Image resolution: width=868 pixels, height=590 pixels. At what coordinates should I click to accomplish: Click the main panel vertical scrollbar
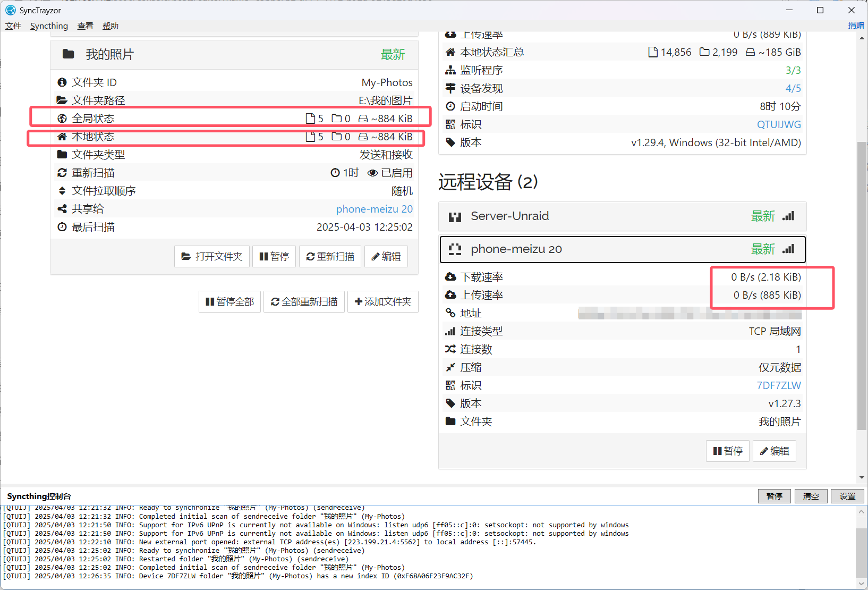862,286
